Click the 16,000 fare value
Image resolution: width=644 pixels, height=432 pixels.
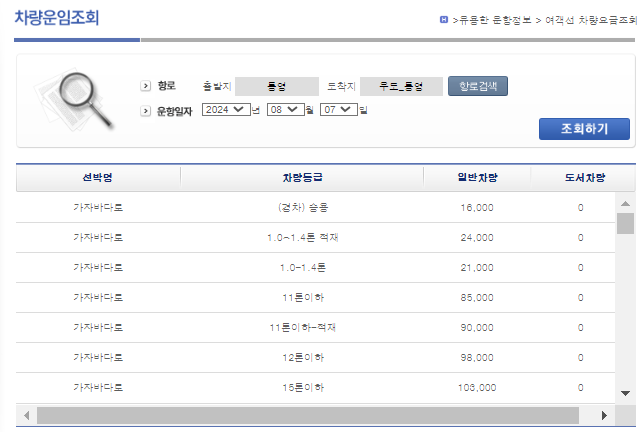(477, 207)
